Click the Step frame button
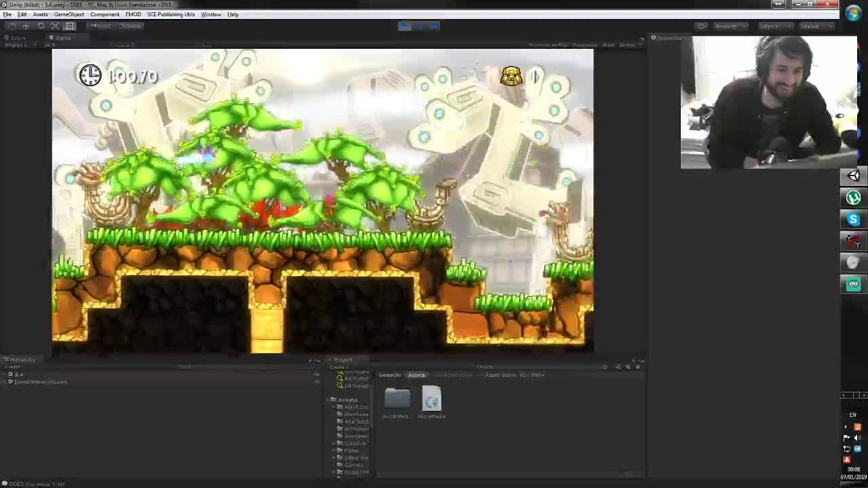This screenshot has height=488, width=868. (x=434, y=26)
